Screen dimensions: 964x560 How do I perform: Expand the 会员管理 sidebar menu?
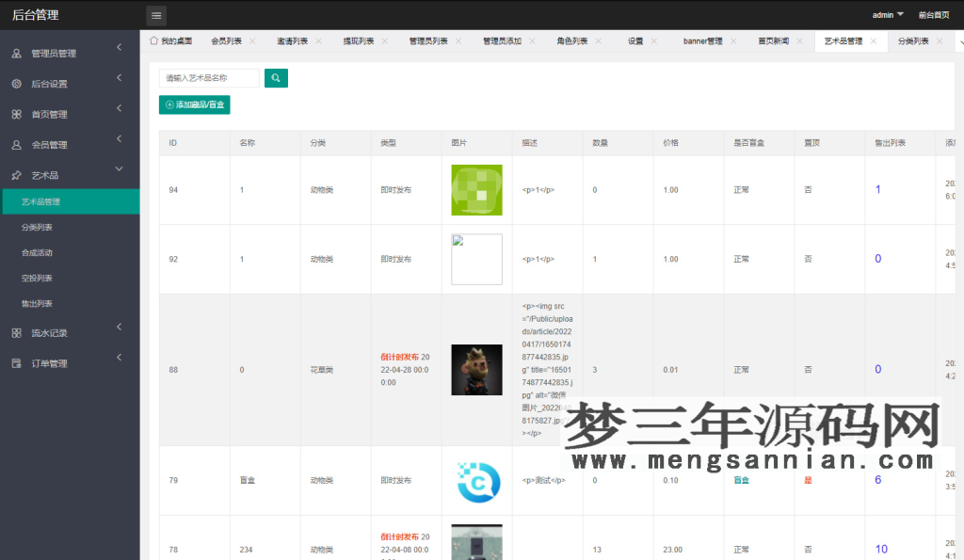66,144
